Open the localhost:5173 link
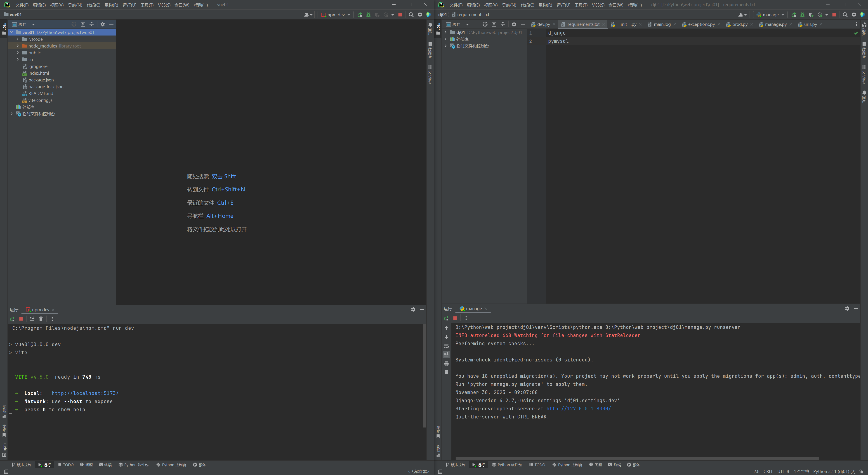Viewport: 868px width, 475px height. tap(85, 393)
